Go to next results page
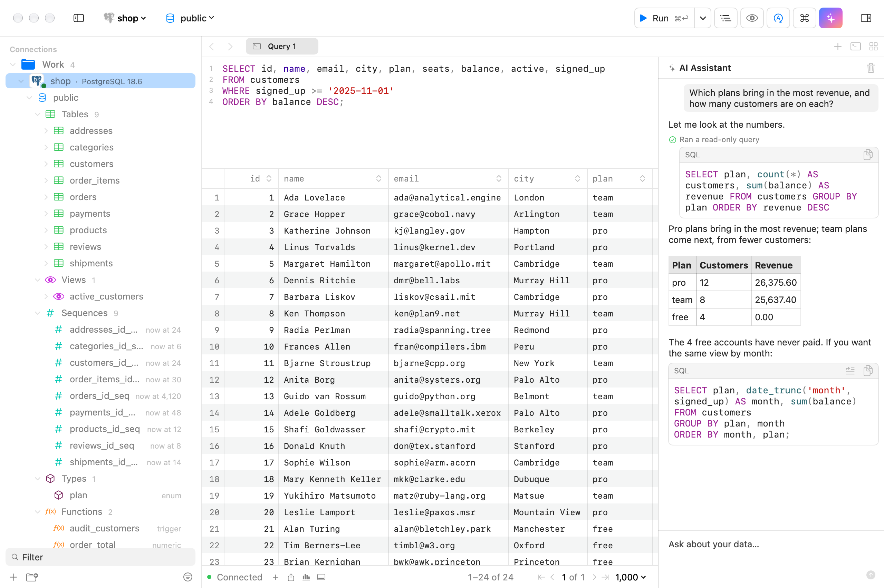This screenshot has height=588, width=884. click(x=594, y=577)
